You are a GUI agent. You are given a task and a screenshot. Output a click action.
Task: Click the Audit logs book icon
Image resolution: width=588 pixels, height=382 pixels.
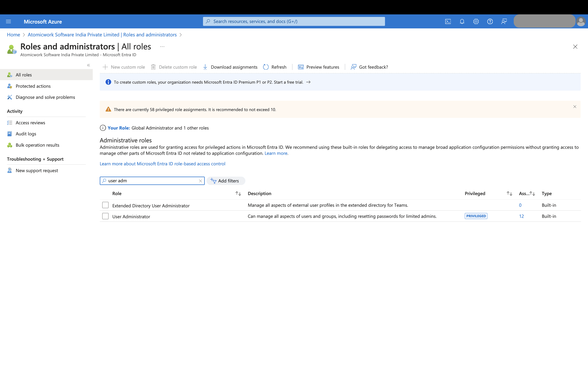point(10,134)
